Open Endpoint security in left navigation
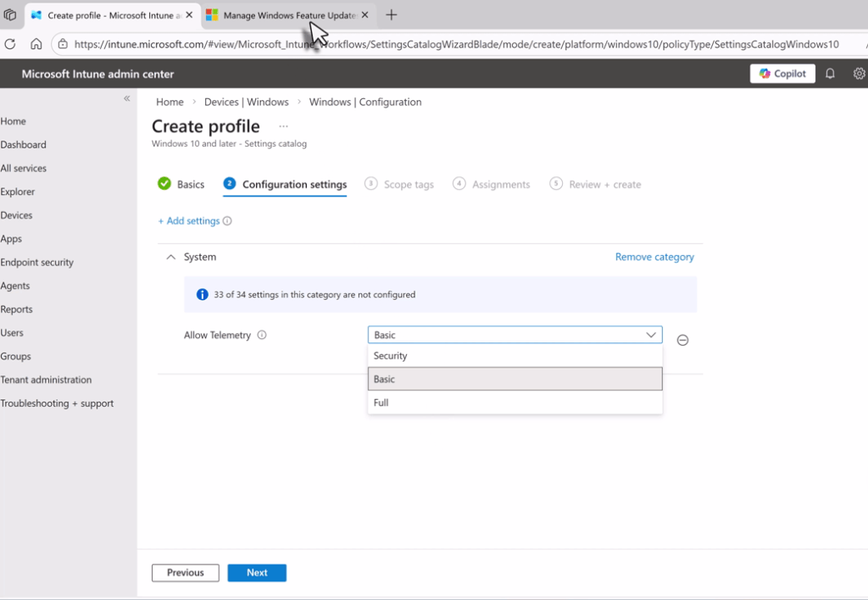 pyautogui.click(x=37, y=263)
